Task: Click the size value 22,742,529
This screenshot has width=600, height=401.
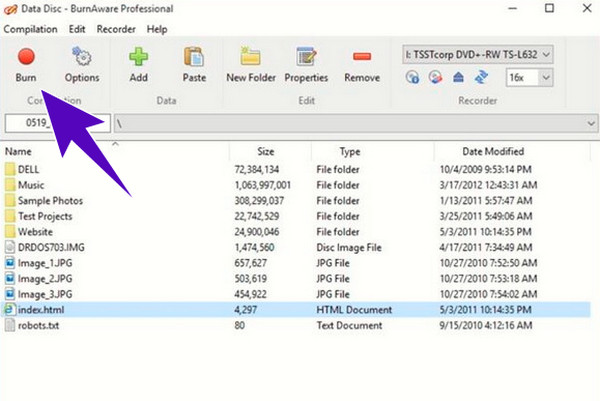Action: (256, 217)
